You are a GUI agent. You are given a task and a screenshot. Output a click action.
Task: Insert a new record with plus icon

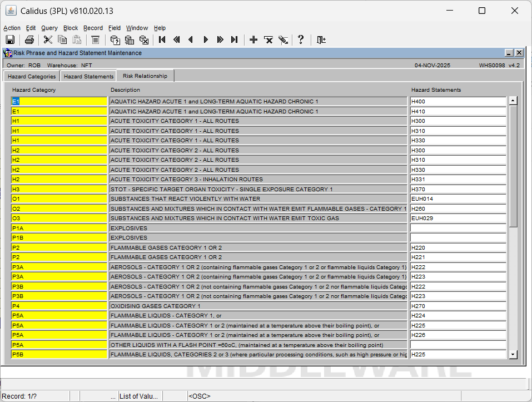[253, 39]
